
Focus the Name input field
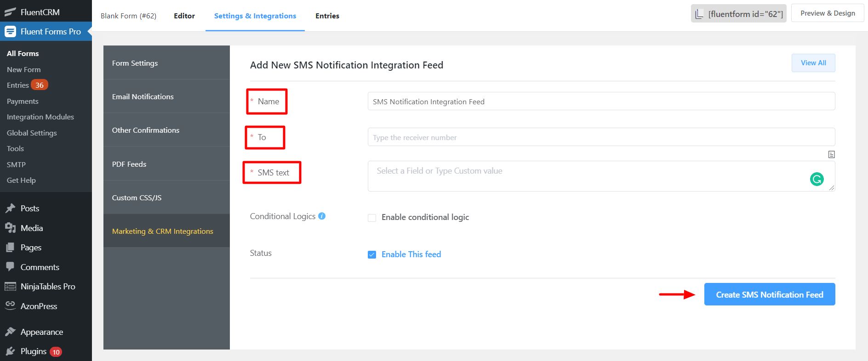click(x=601, y=101)
